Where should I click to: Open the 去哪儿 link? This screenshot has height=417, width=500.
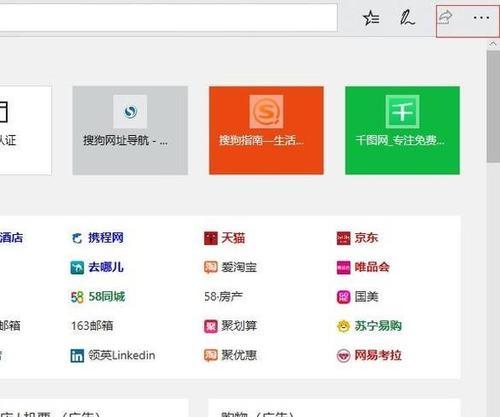click(x=106, y=267)
